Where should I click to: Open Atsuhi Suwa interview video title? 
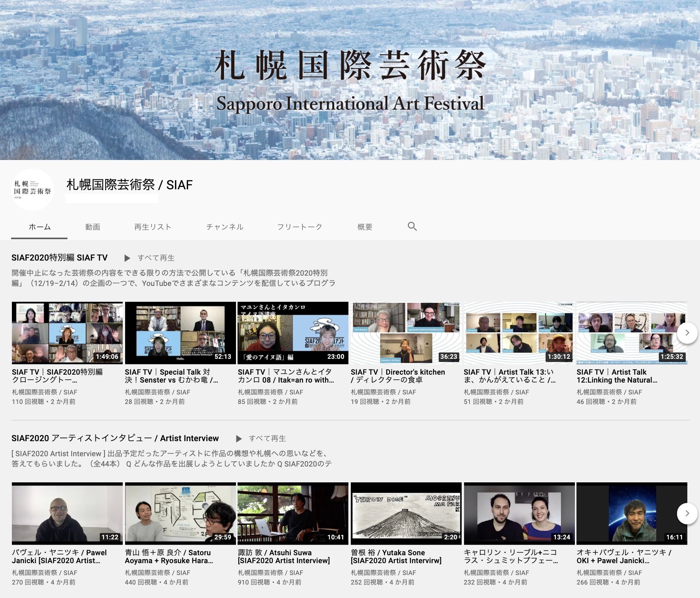283,556
